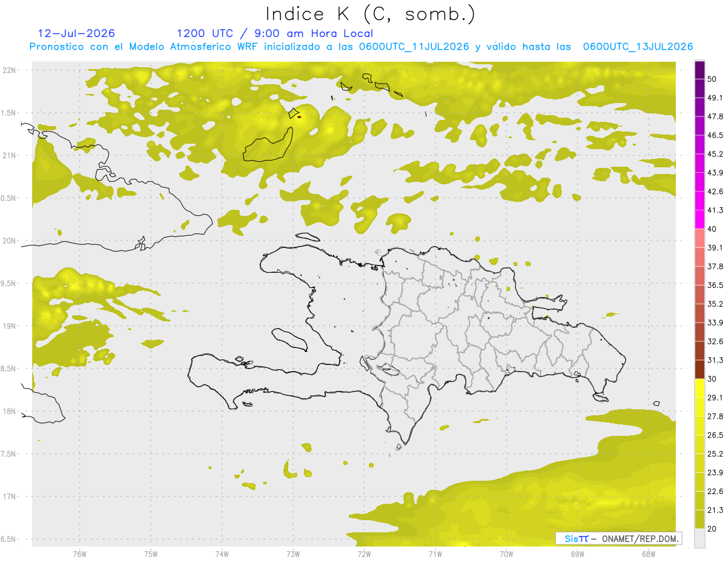Click the '75W' longitude label
Image resolution: width=728 pixels, height=562 pixels.
coord(150,554)
